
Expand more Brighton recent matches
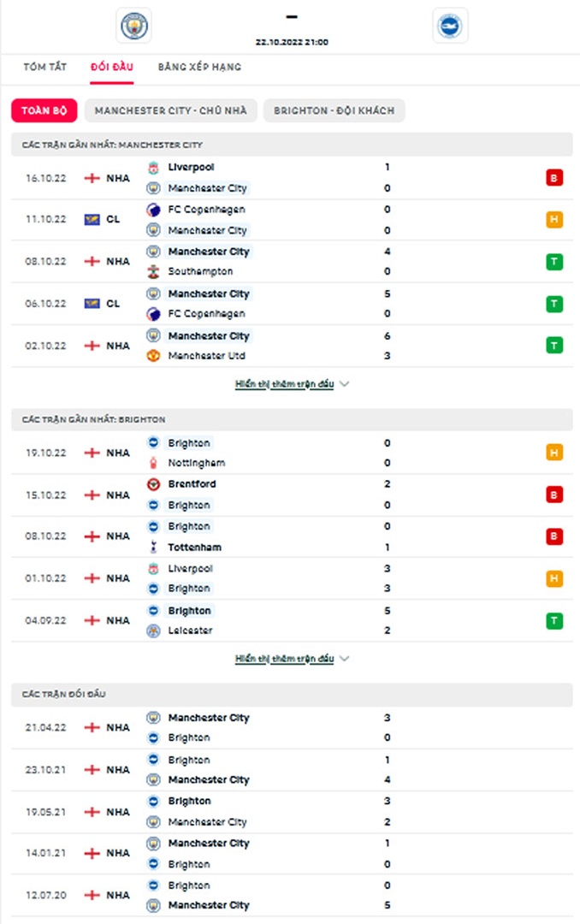point(292,659)
